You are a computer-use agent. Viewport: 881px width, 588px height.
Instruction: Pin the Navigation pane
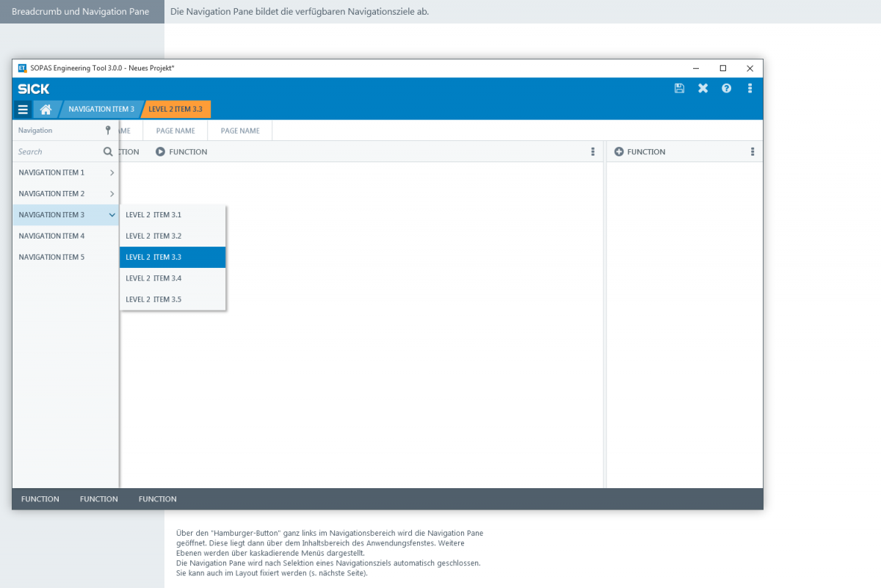coord(108,130)
